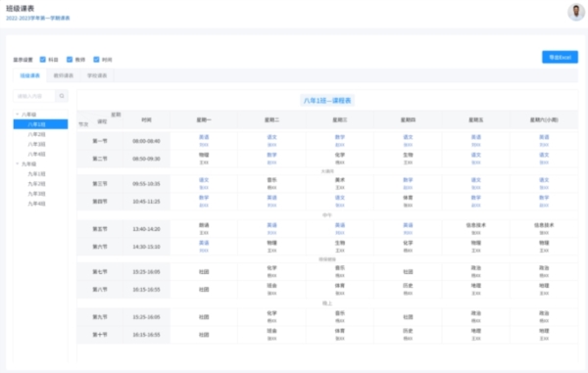The width and height of the screenshot is (588, 373).
Task: Click the 14:30-15:10 time cell
Action: point(146,247)
